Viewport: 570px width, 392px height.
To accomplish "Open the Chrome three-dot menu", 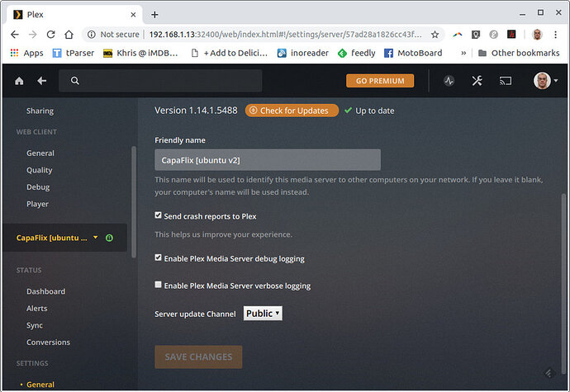I will point(555,35).
